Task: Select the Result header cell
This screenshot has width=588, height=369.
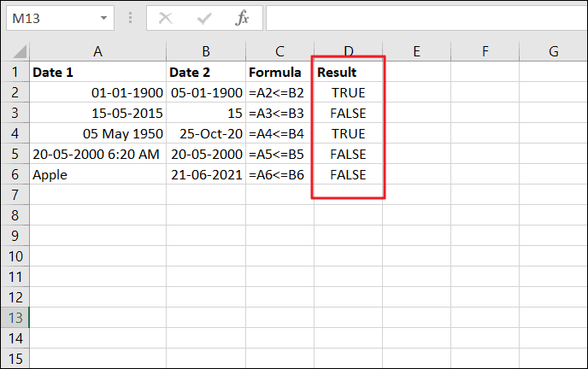Action: point(348,73)
